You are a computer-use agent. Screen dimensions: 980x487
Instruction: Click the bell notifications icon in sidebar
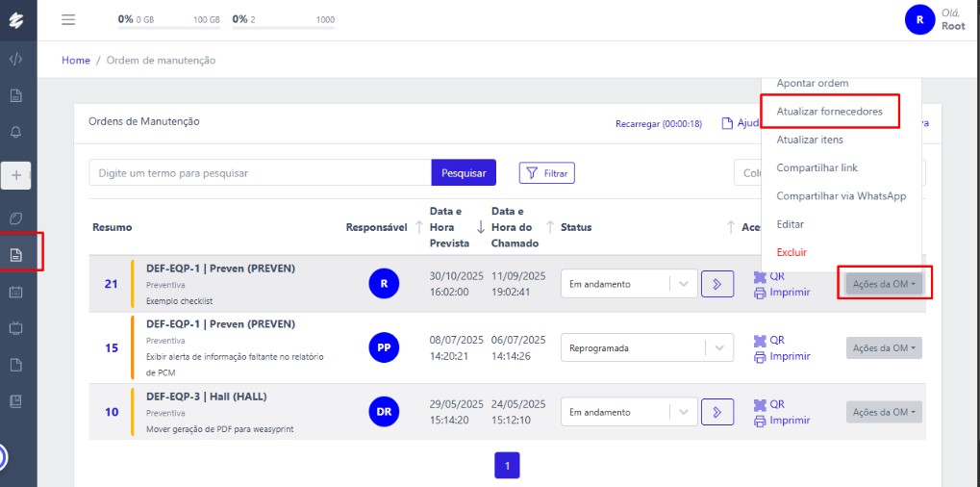[15, 132]
